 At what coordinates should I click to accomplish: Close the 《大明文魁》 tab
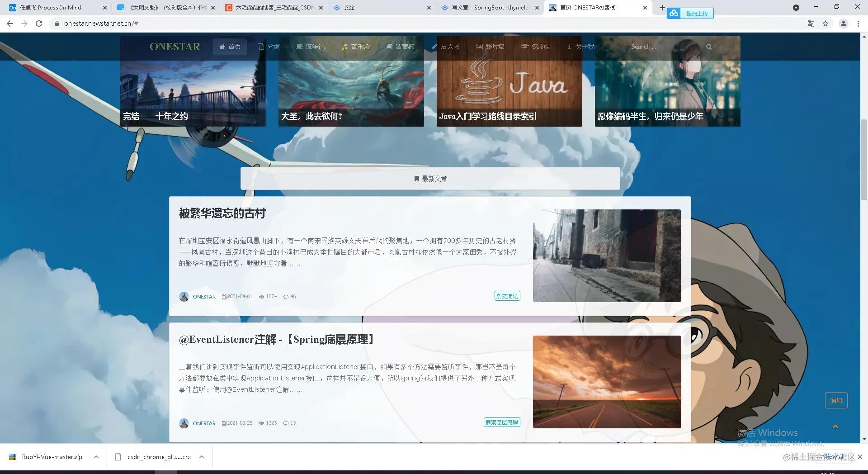pos(213,8)
